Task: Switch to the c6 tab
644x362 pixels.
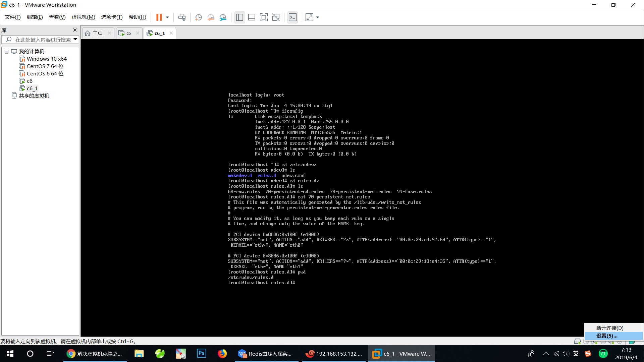Action: [x=128, y=33]
